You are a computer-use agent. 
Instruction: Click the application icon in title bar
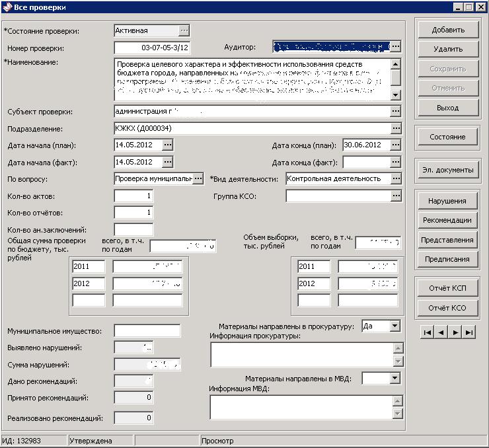click(7, 7)
